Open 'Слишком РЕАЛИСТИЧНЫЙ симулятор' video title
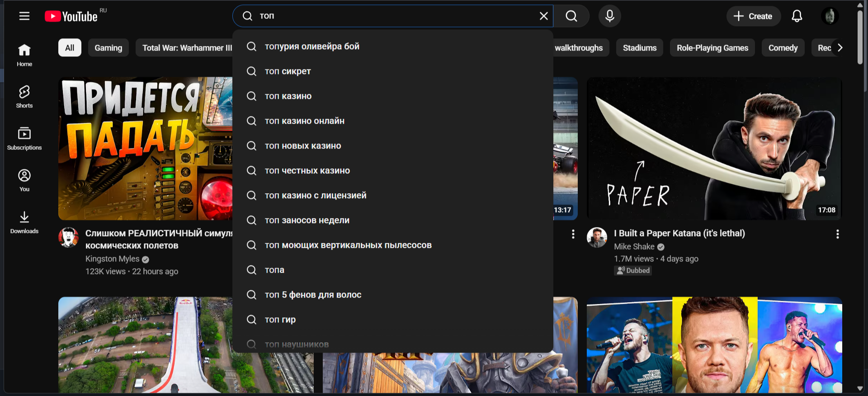The width and height of the screenshot is (868, 396). [159, 239]
